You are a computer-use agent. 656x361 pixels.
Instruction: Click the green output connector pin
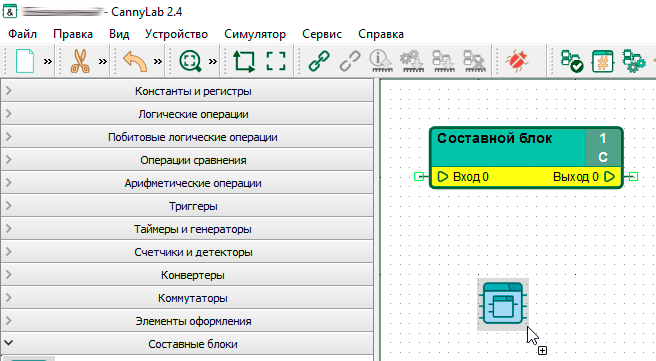click(633, 177)
